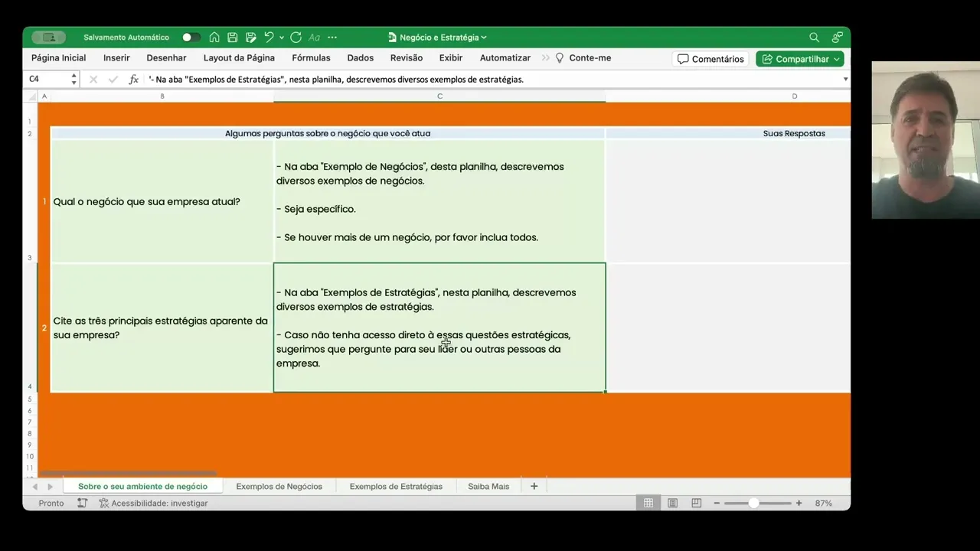Expand the formula bar with arrow
The height and width of the screenshot is (551, 980).
coord(845,79)
